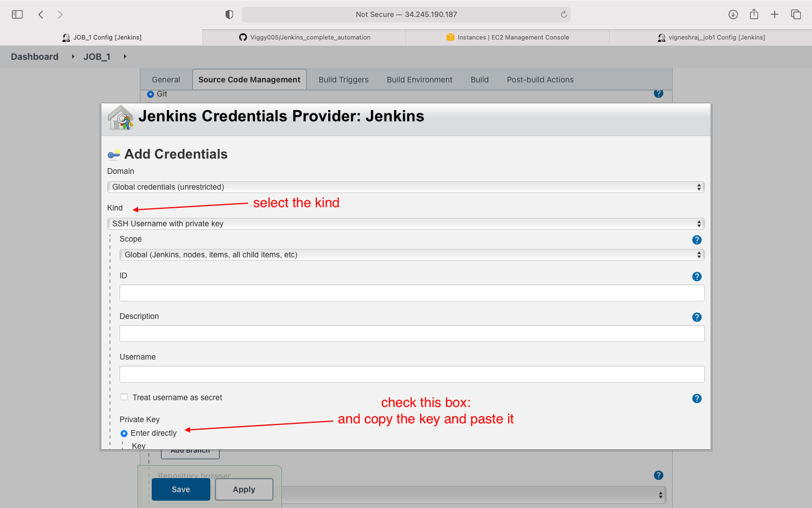Expand the arrow after Dashboard breadcrumb
Viewport: 812px width, 508px height.
point(73,56)
